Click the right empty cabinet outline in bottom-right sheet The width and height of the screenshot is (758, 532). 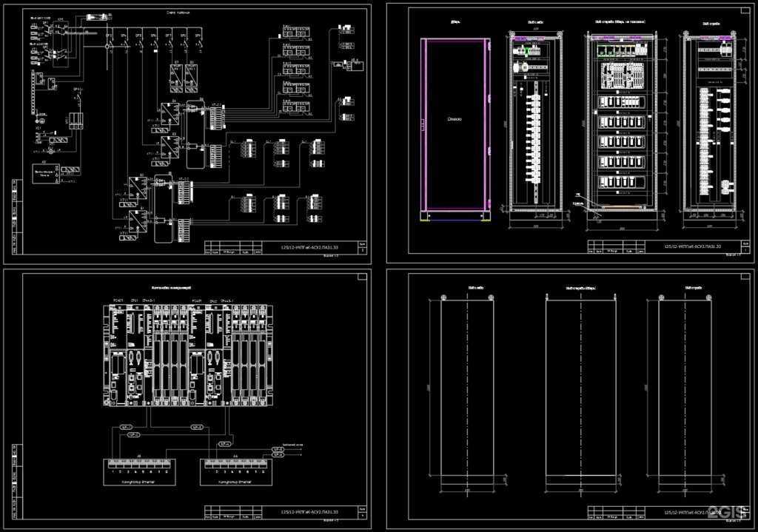pyautogui.click(x=685, y=388)
